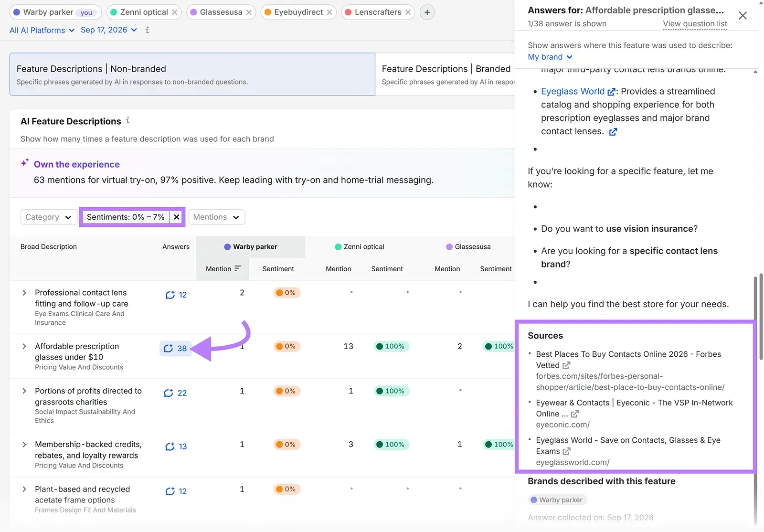Viewport: 764px width, 532px height.
Task: Click info icon next to AI Feature Descriptions
Action: 128,121
